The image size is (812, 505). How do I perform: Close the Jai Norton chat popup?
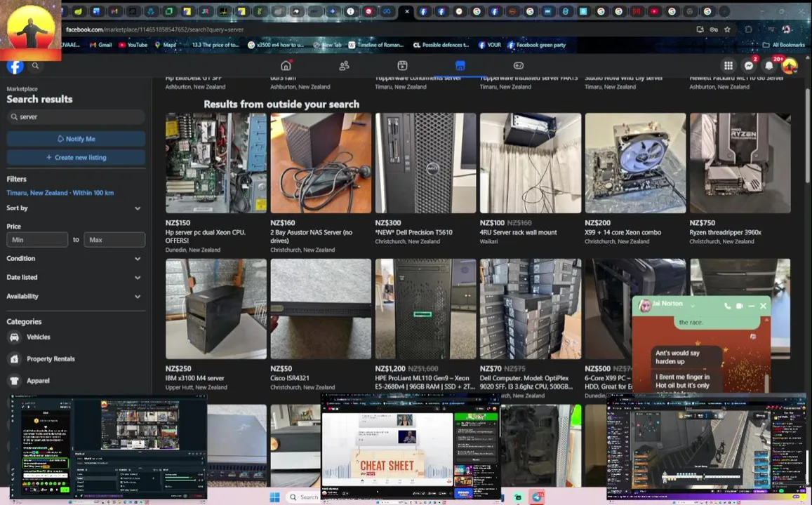point(764,306)
